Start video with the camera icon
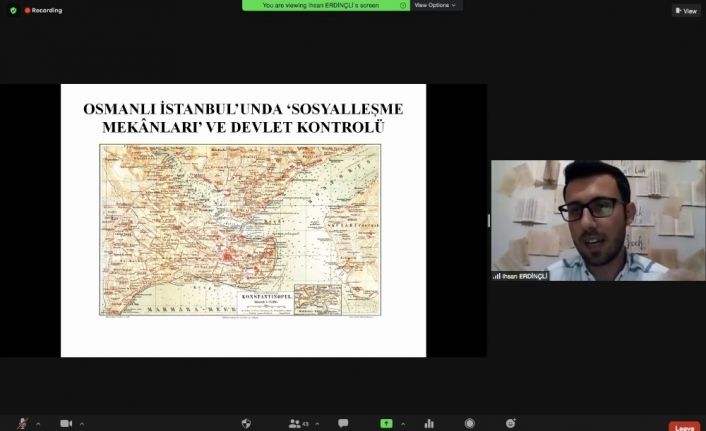The image size is (706, 431). [66, 423]
